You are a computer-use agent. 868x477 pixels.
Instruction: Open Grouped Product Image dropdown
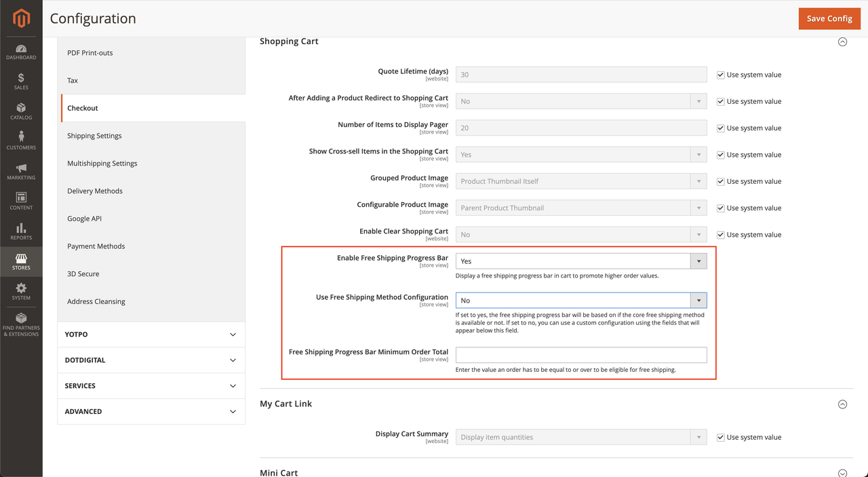tap(581, 181)
